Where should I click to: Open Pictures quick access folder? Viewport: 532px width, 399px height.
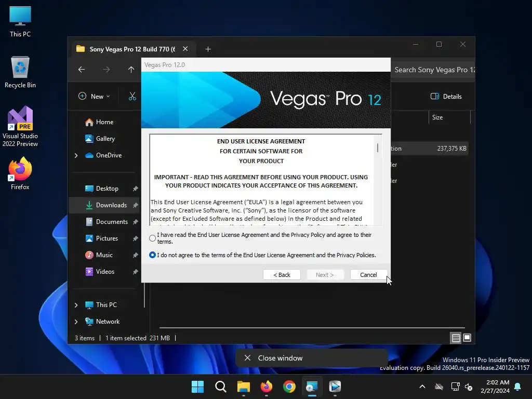click(x=101, y=238)
